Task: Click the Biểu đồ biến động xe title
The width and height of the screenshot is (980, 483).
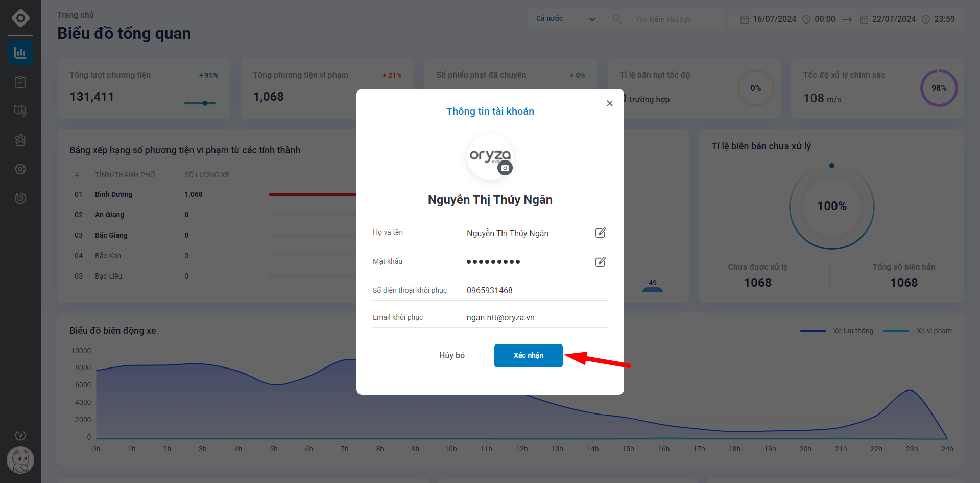Action: pos(113,331)
